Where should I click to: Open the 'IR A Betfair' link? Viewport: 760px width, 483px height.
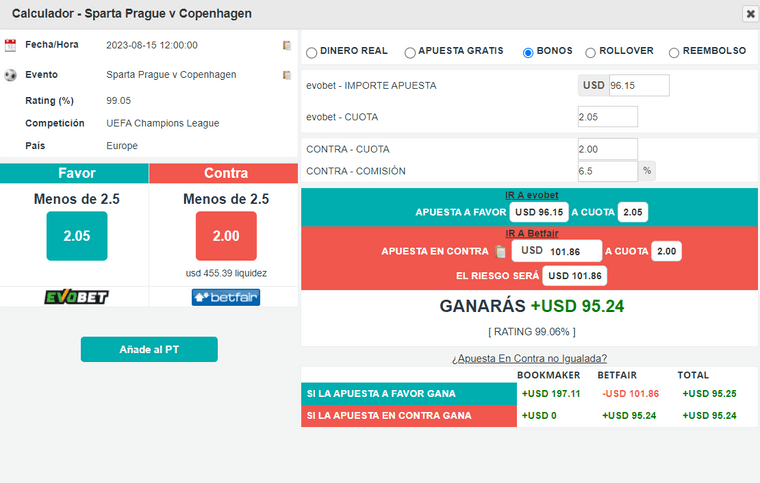point(531,233)
